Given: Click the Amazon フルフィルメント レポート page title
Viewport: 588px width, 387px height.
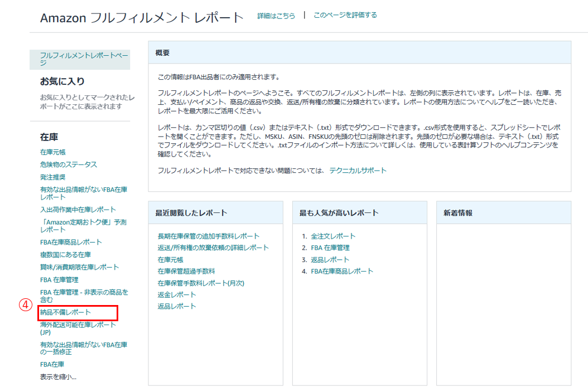Looking at the screenshot, I should (142, 18).
